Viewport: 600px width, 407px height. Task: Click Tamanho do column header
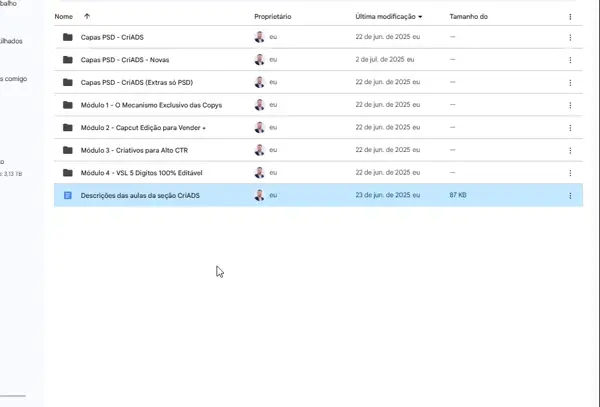point(470,17)
